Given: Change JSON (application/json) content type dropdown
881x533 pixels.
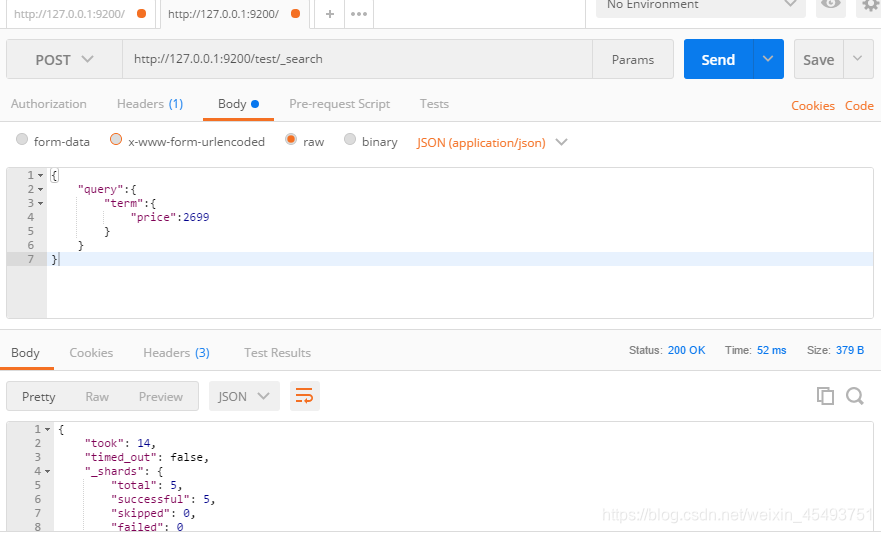Looking at the screenshot, I should [492, 143].
